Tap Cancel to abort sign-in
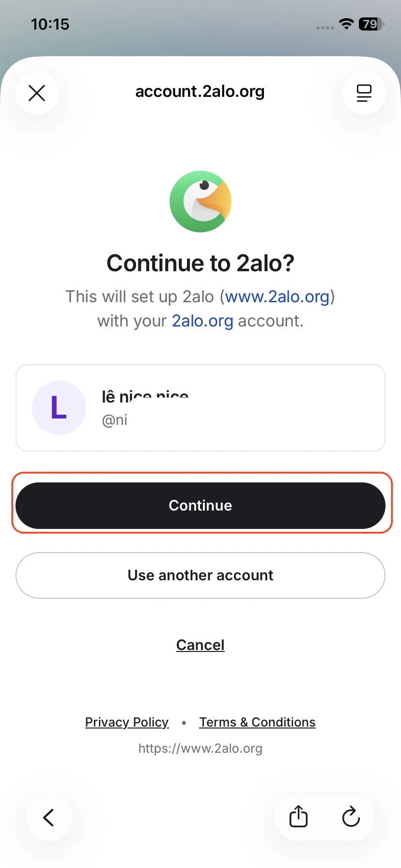This screenshot has height=868, width=401. (200, 645)
